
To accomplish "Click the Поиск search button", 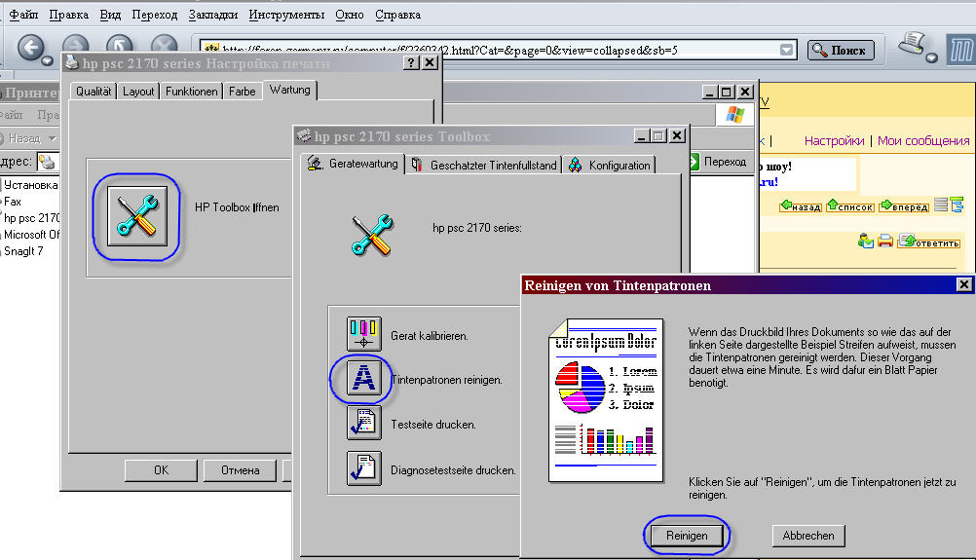I will point(841,50).
